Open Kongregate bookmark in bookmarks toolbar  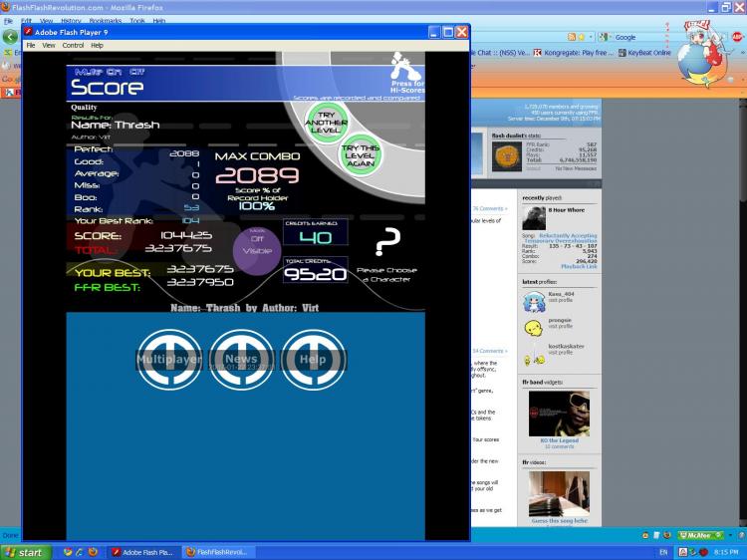point(573,53)
